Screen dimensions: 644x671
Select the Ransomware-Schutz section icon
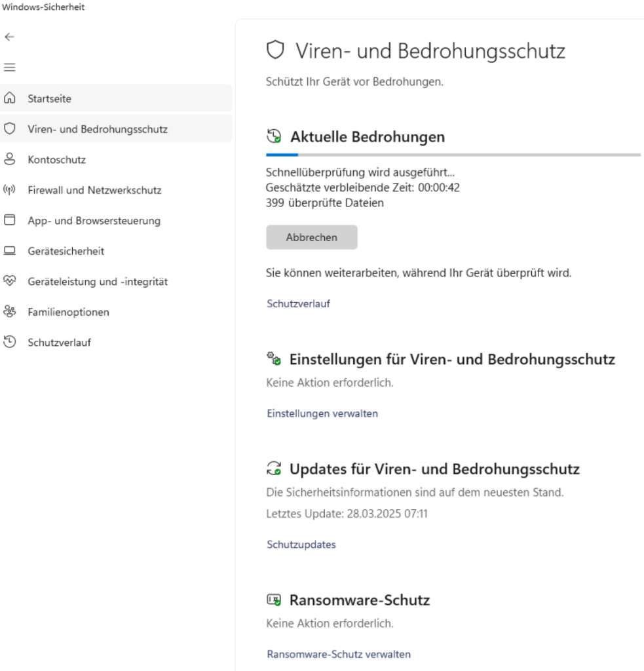(x=275, y=599)
